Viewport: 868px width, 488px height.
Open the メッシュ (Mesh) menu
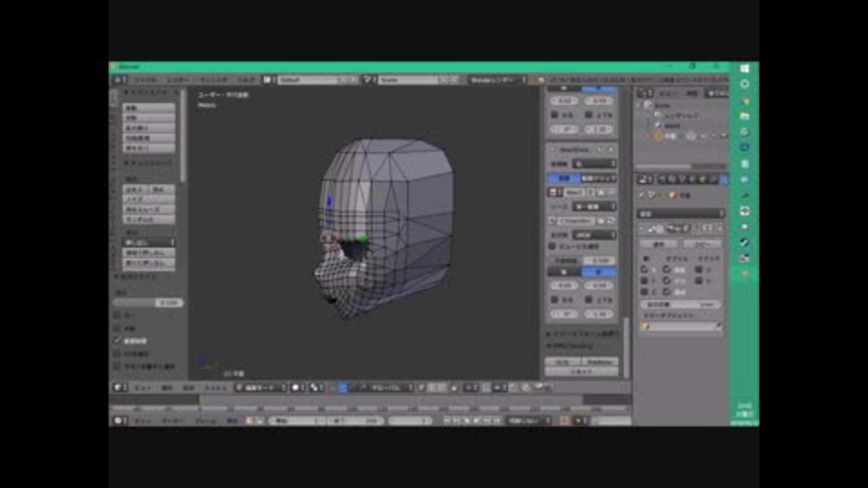(216, 388)
